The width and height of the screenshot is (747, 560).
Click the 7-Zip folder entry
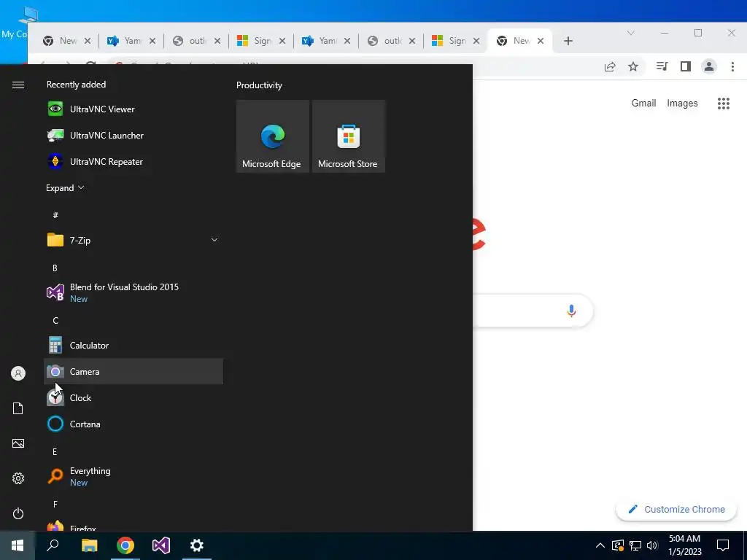133,240
